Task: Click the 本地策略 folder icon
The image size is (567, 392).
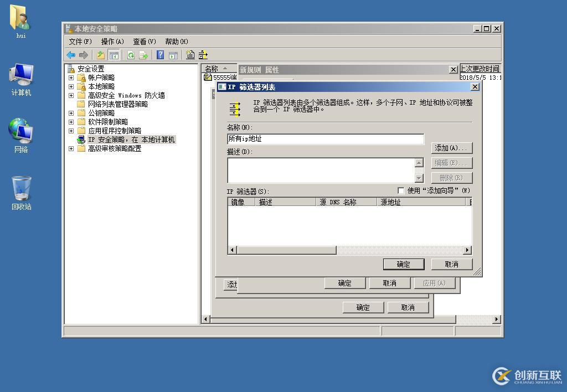Action: click(82, 86)
